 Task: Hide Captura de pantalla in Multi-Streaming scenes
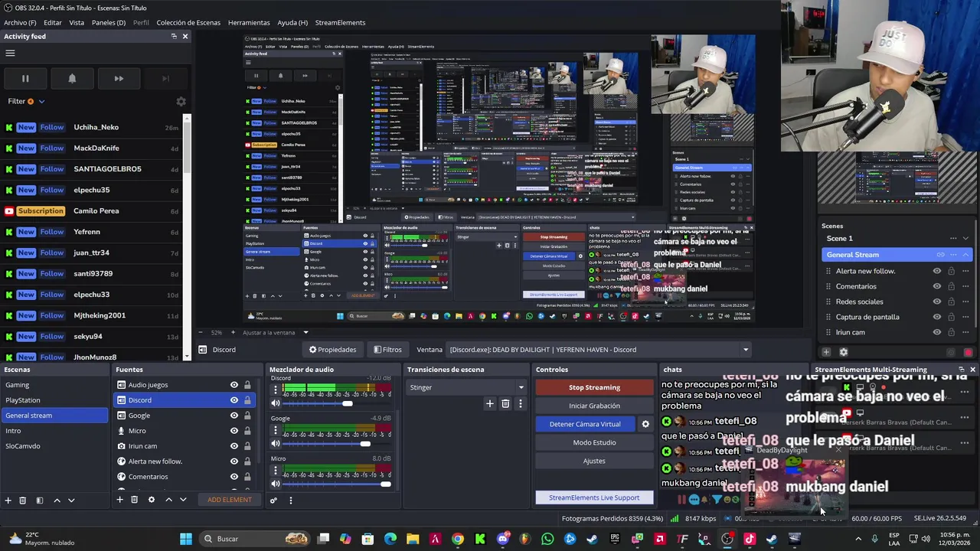coord(937,317)
